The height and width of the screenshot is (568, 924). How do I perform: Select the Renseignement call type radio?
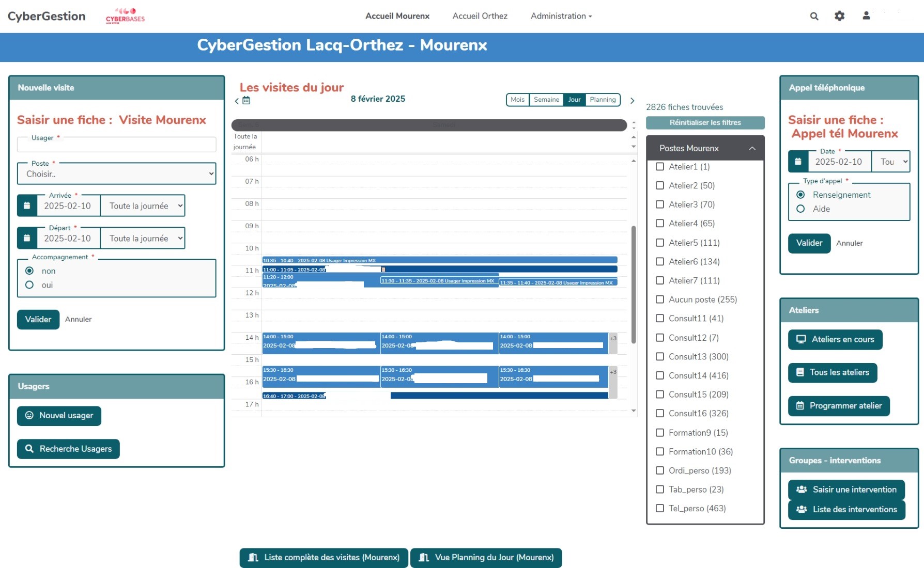pyautogui.click(x=800, y=195)
